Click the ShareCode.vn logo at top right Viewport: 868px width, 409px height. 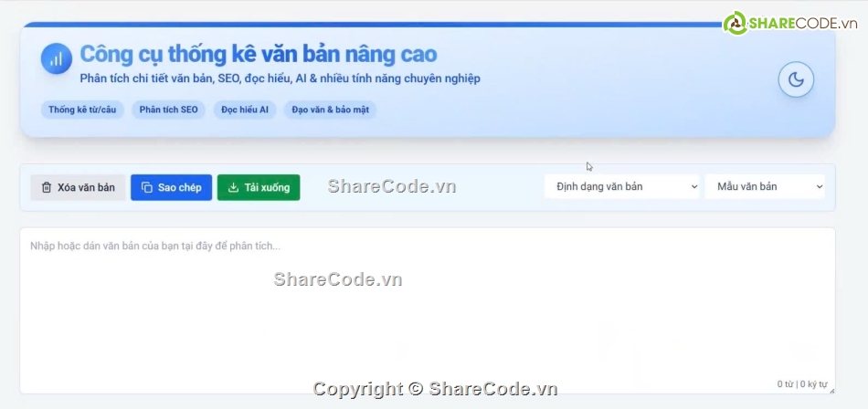click(x=790, y=23)
